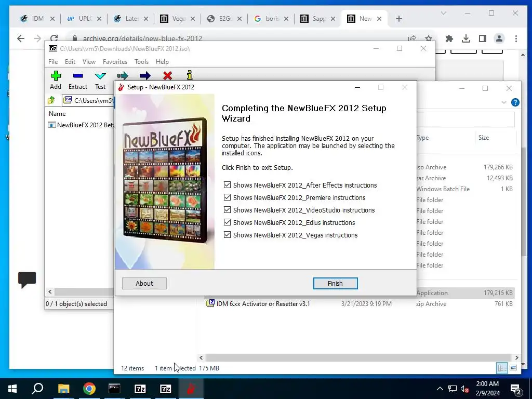The width and height of the screenshot is (532, 399).
Task: Toggle Chrome side panel icon
Action: [x=483, y=38]
